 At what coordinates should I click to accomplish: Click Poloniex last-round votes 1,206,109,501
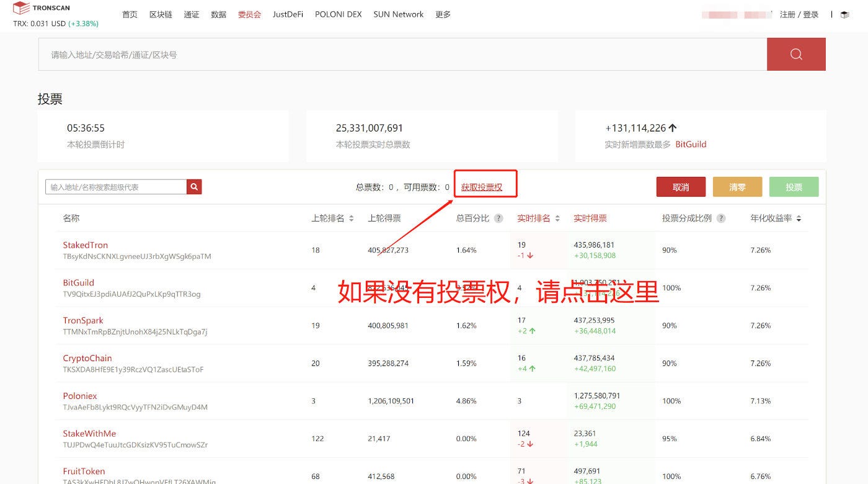click(391, 401)
